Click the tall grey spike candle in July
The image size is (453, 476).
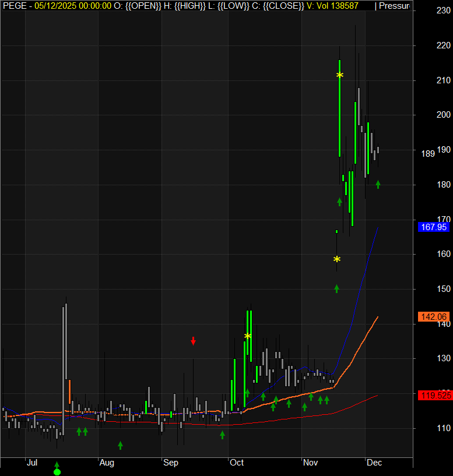tap(63, 371)
